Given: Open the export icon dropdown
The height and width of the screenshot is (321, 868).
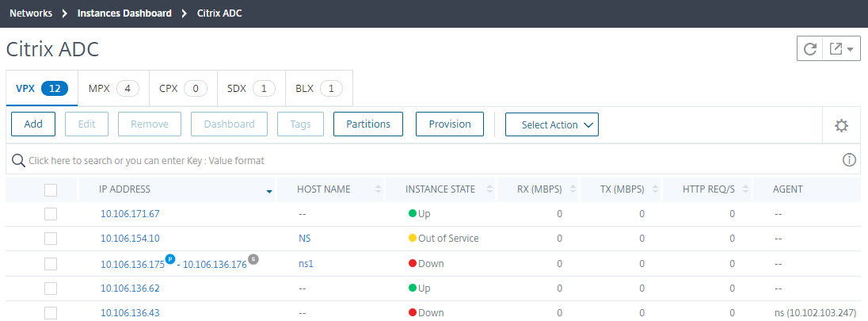Looking at the screenshot, I should (841, 49).
